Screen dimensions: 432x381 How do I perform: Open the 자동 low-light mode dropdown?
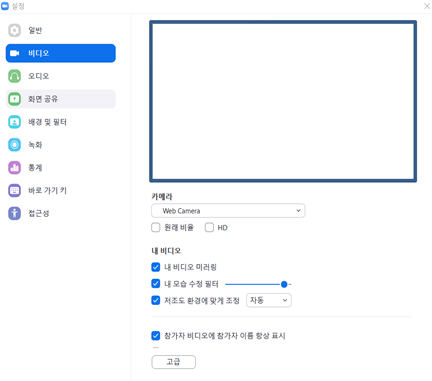pyautogui.click(x=269, y=300)
